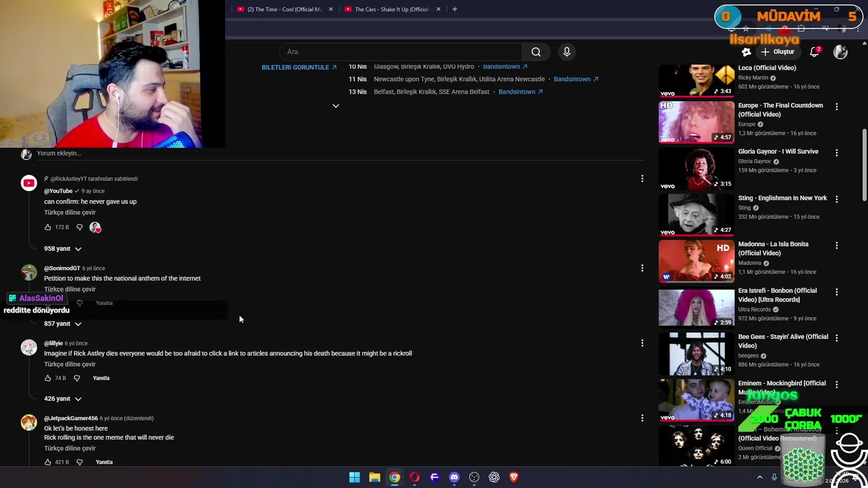The height and width of the screenshot is (488, 868).
Task: Like the @lillyie comment
Action: tap(47, 378)
